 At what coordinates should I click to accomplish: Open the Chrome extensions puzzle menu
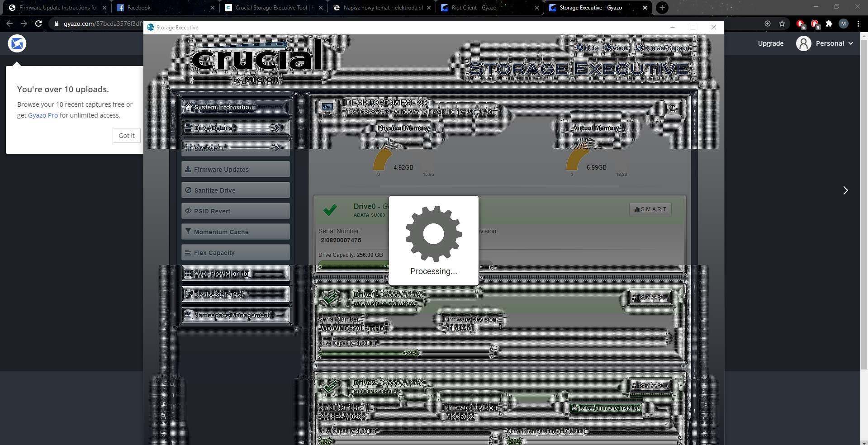click(829, 24)
